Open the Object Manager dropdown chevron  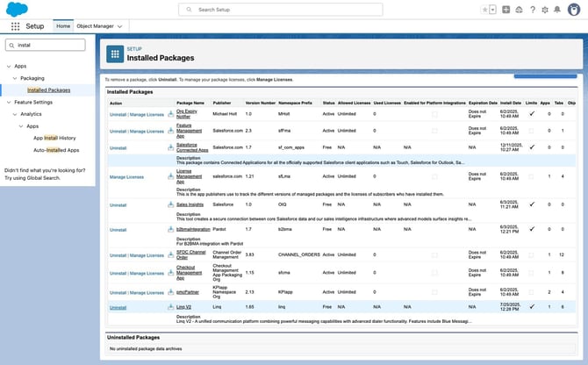pos(119,26)
